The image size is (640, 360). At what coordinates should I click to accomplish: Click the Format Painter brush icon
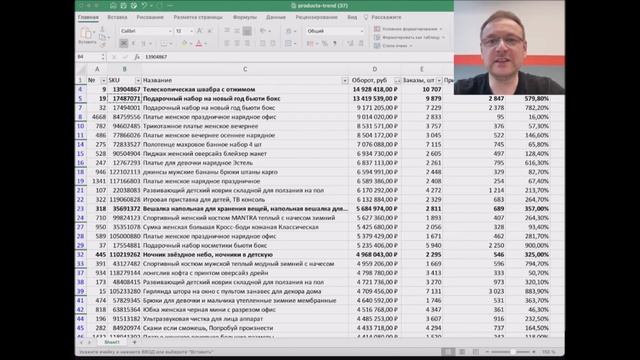(x=102, y=44)
